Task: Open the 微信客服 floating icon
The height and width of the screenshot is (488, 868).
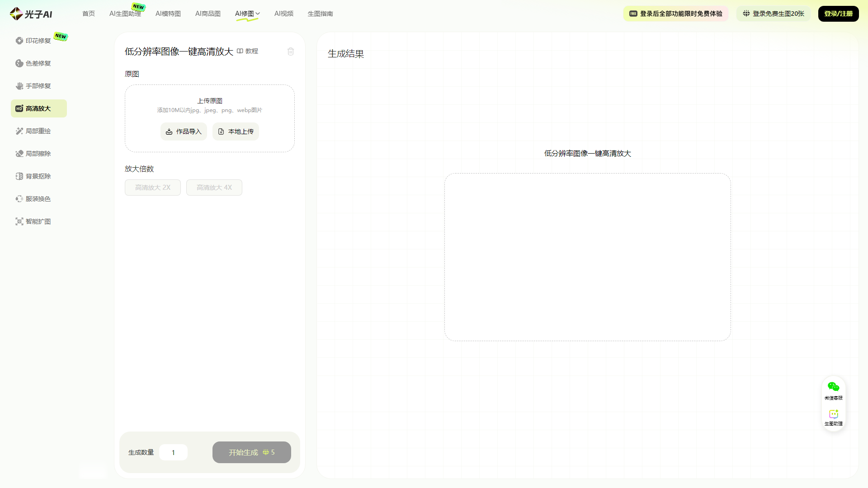Action: (834, 389)
